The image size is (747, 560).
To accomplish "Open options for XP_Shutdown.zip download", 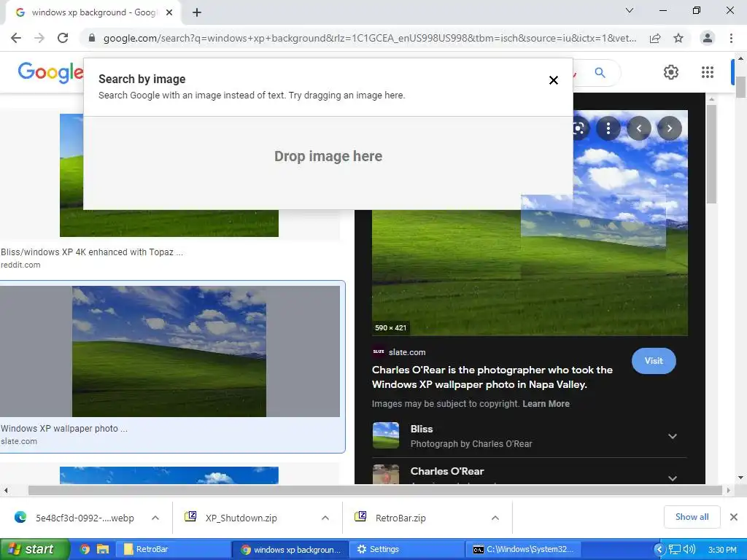I will pyautogui.click(x=325, y=518).
